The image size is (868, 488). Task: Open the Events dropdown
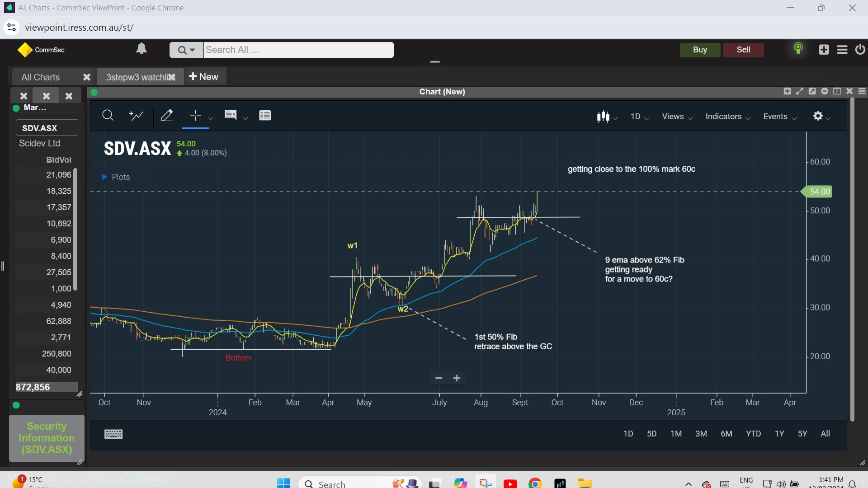tap(780, 117)
